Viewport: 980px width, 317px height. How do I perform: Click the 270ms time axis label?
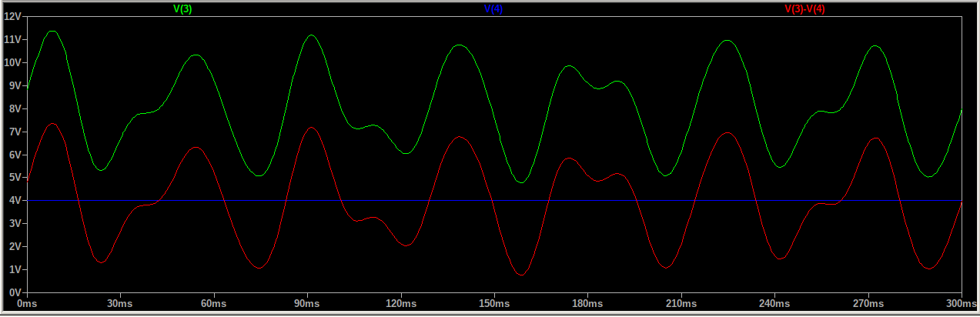coord(868,305)
